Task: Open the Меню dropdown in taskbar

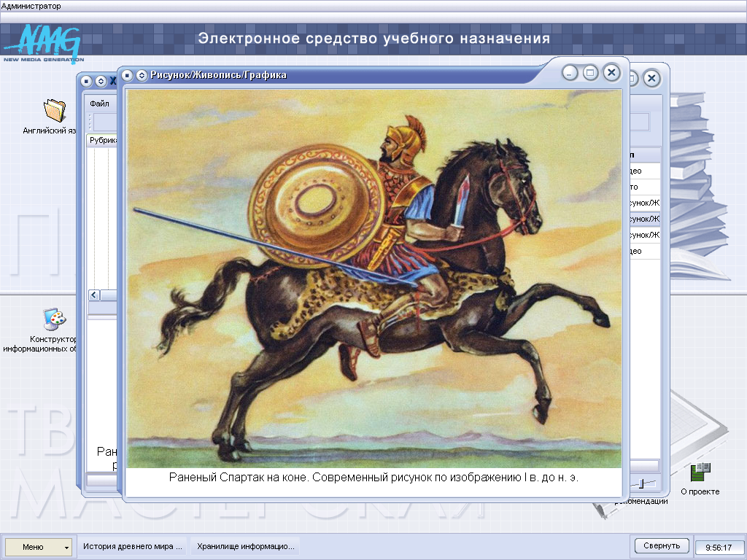Action: click(39, 546)
